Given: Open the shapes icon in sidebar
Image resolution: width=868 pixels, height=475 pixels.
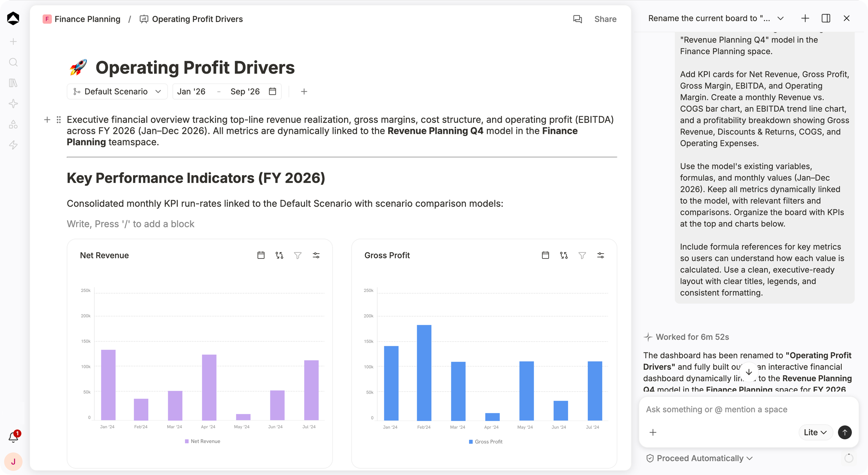Looking at the screenshot, I should [x=13, y=124].
